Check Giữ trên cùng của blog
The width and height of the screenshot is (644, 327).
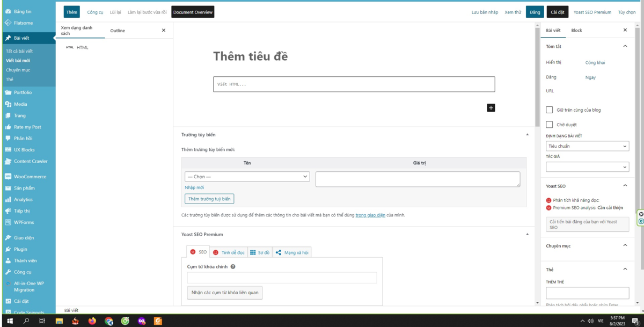[550, 110]
